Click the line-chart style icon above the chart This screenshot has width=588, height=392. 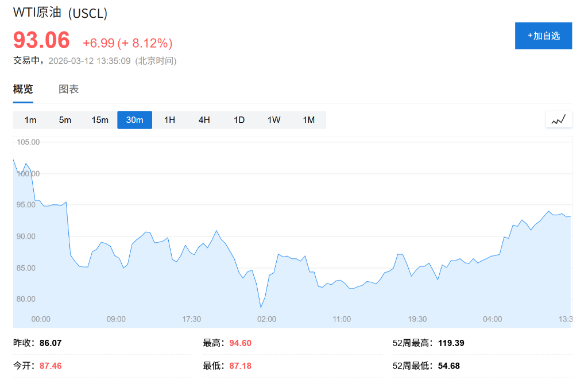click(559, 119)
